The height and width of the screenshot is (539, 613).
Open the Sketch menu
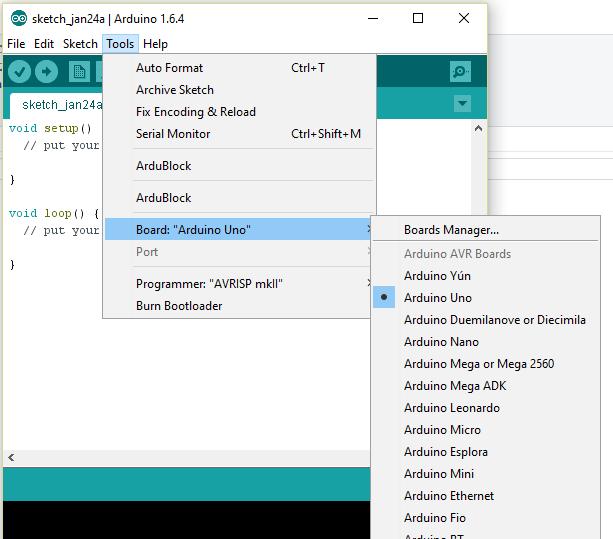[x=80, y=44]
